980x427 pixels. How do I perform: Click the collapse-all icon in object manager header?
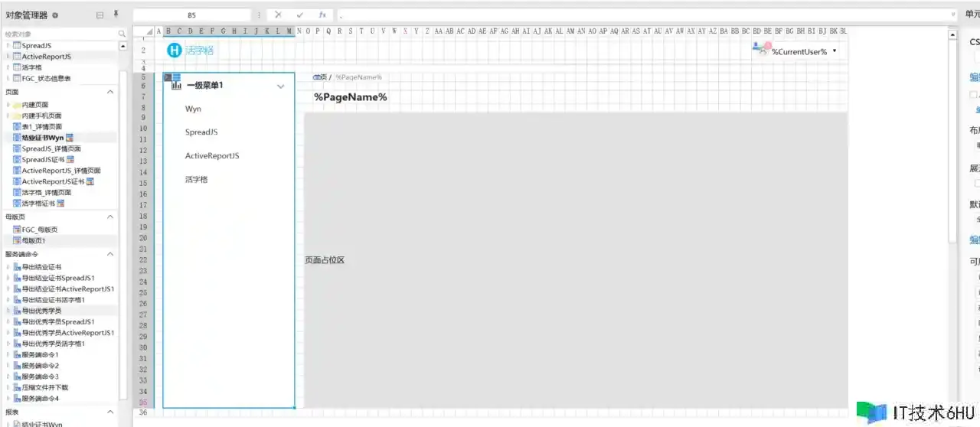(100, 15)
